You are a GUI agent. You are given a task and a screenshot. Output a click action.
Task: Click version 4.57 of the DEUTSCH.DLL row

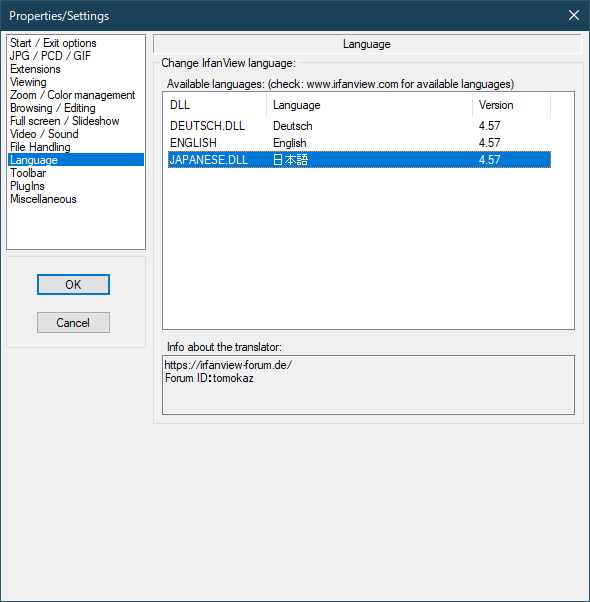489,126
